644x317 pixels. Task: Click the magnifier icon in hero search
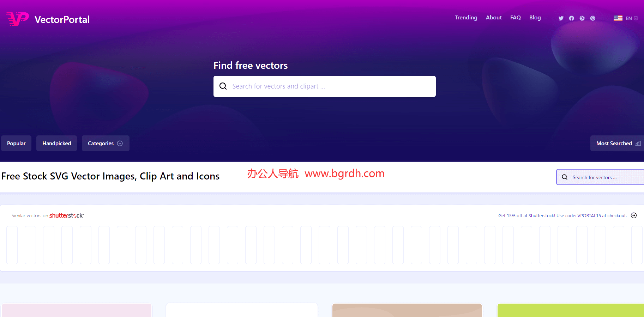[223, 86]
